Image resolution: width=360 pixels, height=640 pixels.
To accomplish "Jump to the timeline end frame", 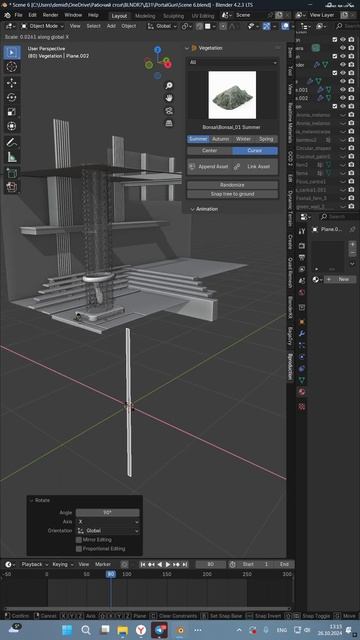I will coord(185,564).
